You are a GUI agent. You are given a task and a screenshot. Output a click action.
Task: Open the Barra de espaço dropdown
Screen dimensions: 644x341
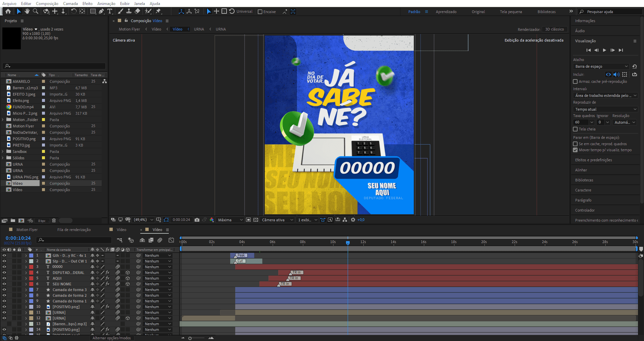(601, 66)
